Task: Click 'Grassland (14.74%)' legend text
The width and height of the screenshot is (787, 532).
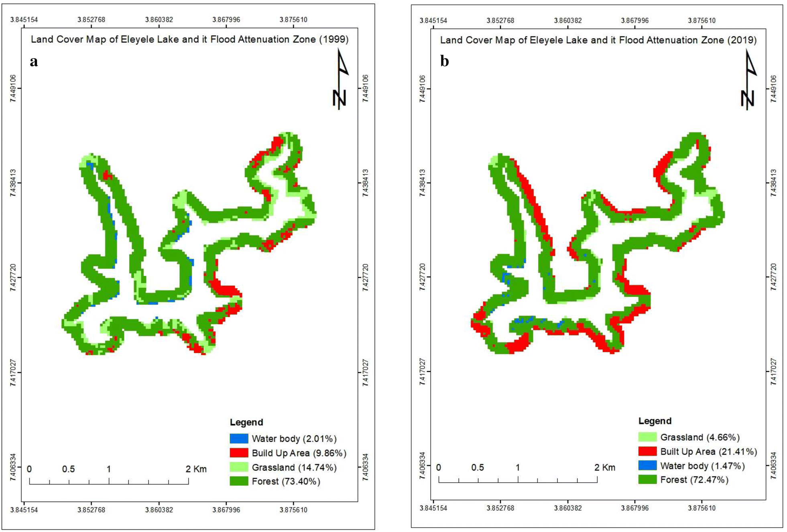Action: pyautogui.click(x=294, y=467)
